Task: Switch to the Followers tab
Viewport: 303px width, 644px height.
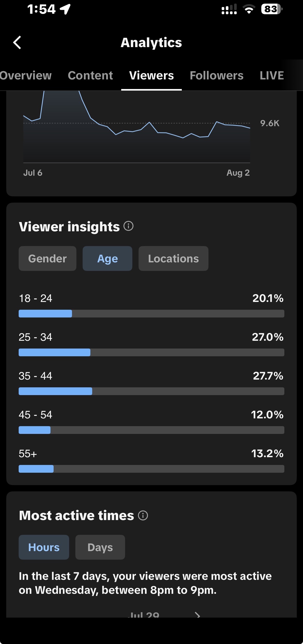Action: click(x=217, y=76)
